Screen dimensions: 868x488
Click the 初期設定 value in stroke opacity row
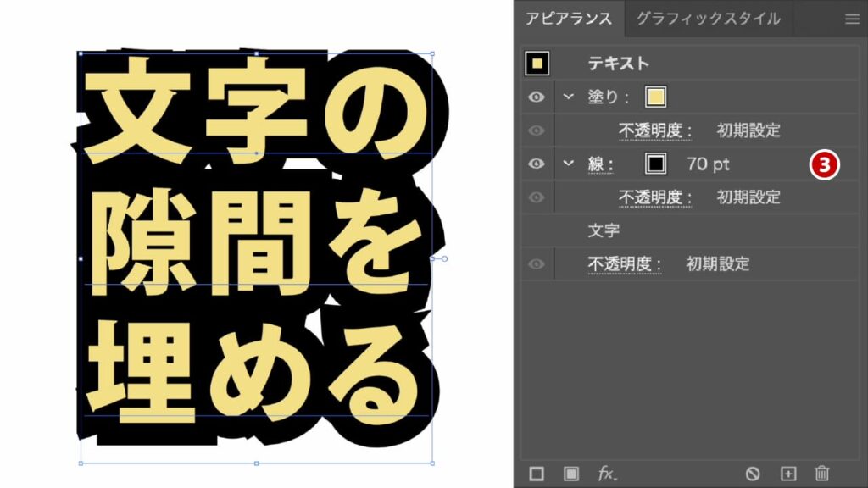tap(748, 197)
